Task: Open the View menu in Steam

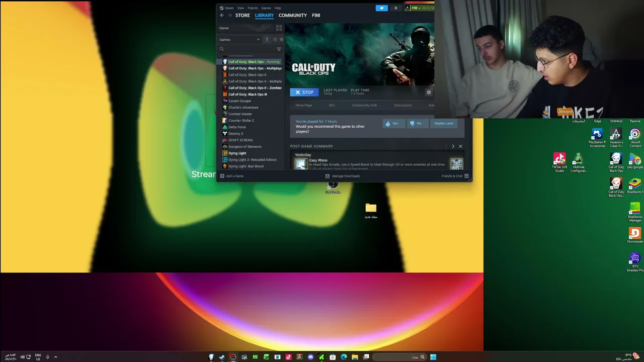Action: coord(240,8)
